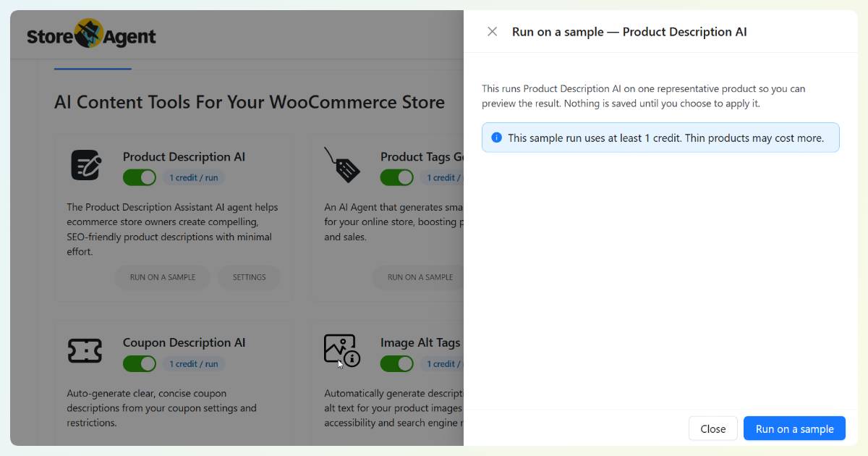Click the sample run uses at least 1 credit notice text

pos(665,138)
